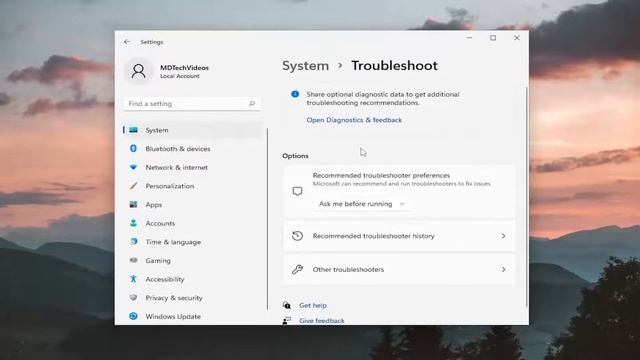
Task: Click the history clock icon
Action: [298, 236]
